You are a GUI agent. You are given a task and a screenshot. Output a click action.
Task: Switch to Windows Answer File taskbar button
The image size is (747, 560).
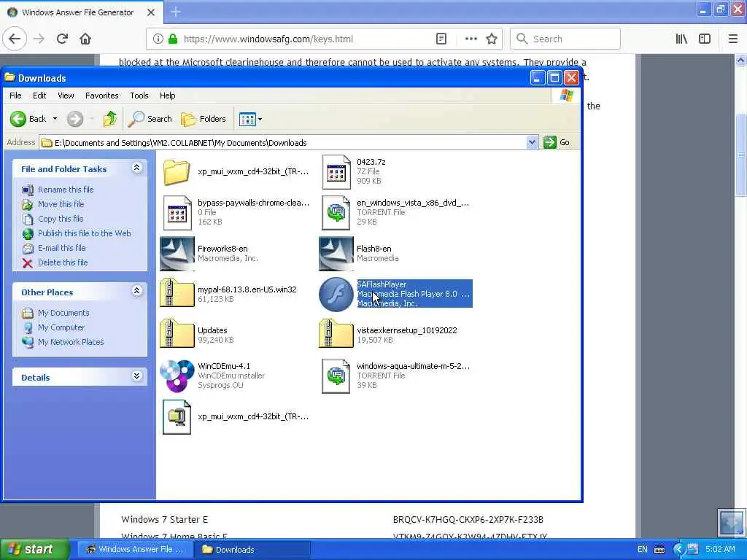tap(135, 550)
